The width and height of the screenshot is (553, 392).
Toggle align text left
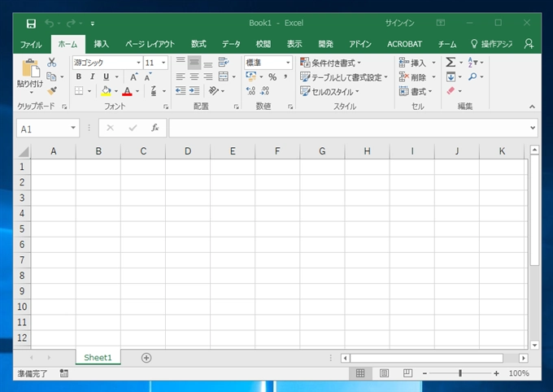181,76
